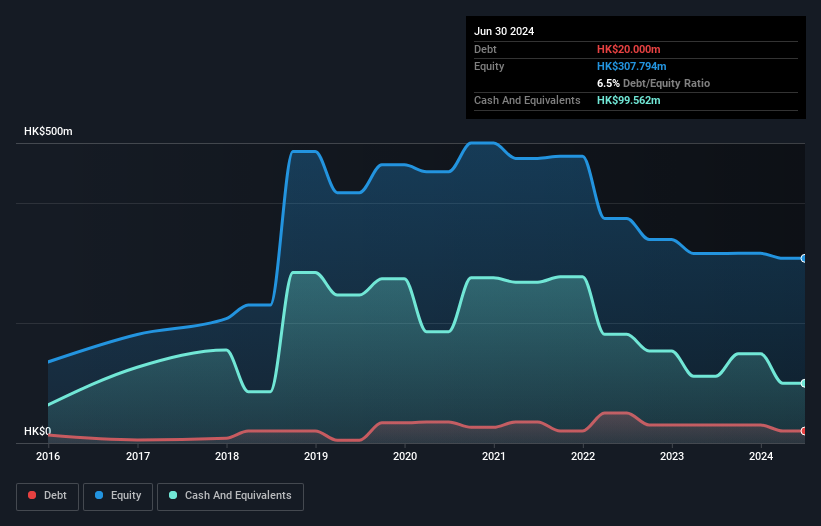Click the 2021 x-axis label
Image resolution: width=821 pixels, height=526 pixels.
tap(494, 456)
